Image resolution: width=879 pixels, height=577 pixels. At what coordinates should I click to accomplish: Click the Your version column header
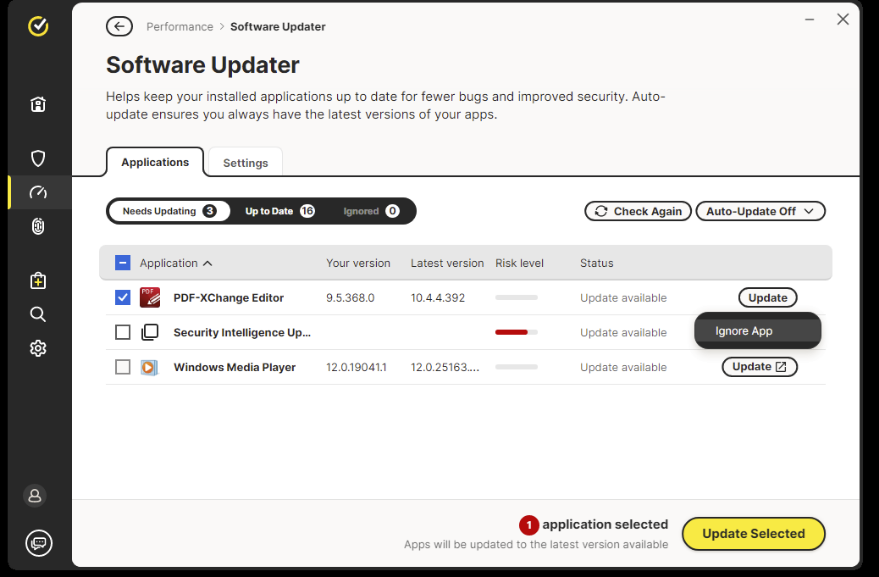358,263
